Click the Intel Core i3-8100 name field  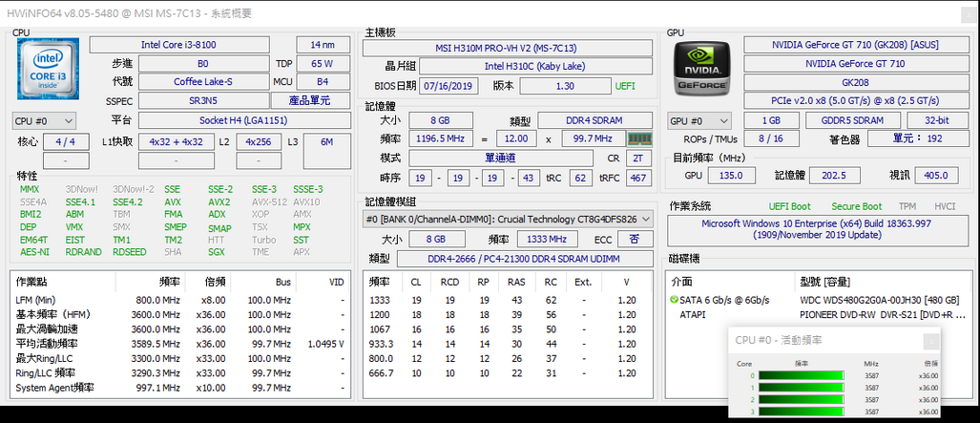pyautogui.click(x=179, y=45)
